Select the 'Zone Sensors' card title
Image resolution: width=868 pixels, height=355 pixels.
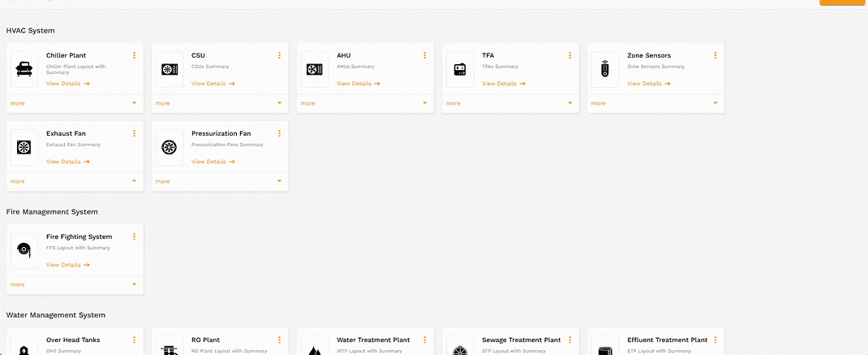point(649,55)
